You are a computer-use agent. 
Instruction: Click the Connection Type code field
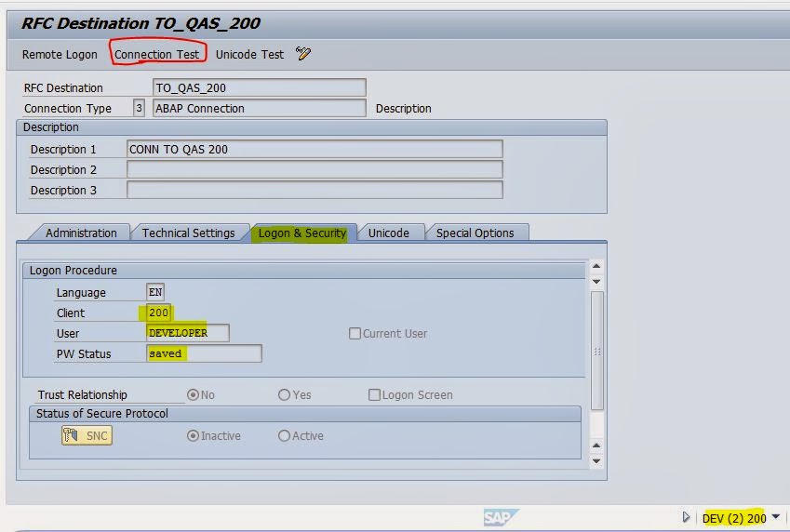[x=139, y=108]
